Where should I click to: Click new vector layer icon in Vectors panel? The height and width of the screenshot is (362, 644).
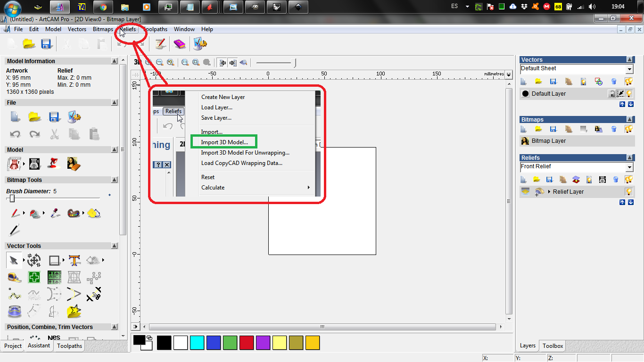[x=523, y=82]
